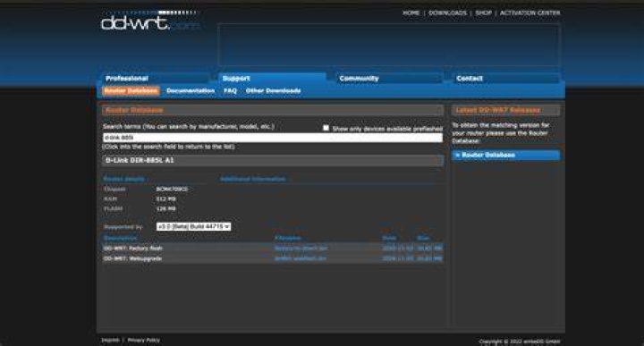The image size is (644, 346).
Task: Open the FAQ submenu item
Action: pos(231,90)
